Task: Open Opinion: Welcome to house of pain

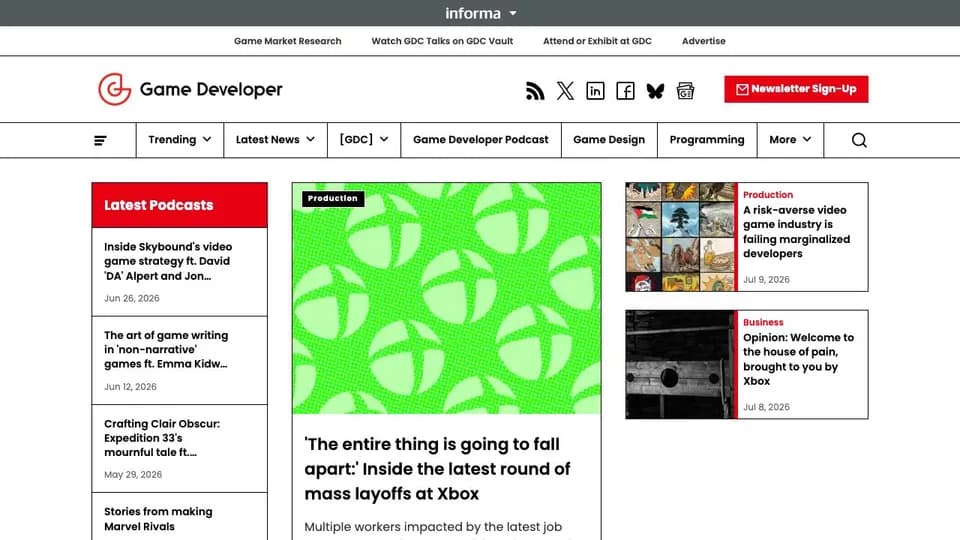Action: pyautogui.click(x=798, y=359)
